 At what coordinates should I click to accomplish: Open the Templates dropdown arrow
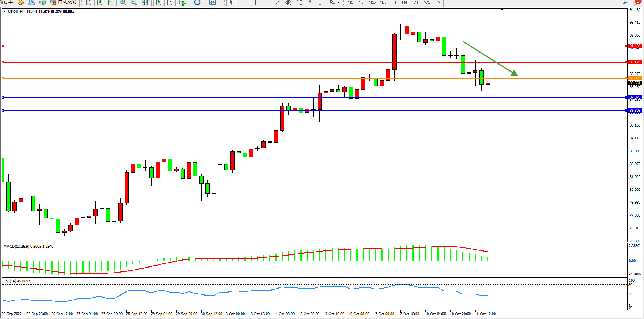coord(219,2)
